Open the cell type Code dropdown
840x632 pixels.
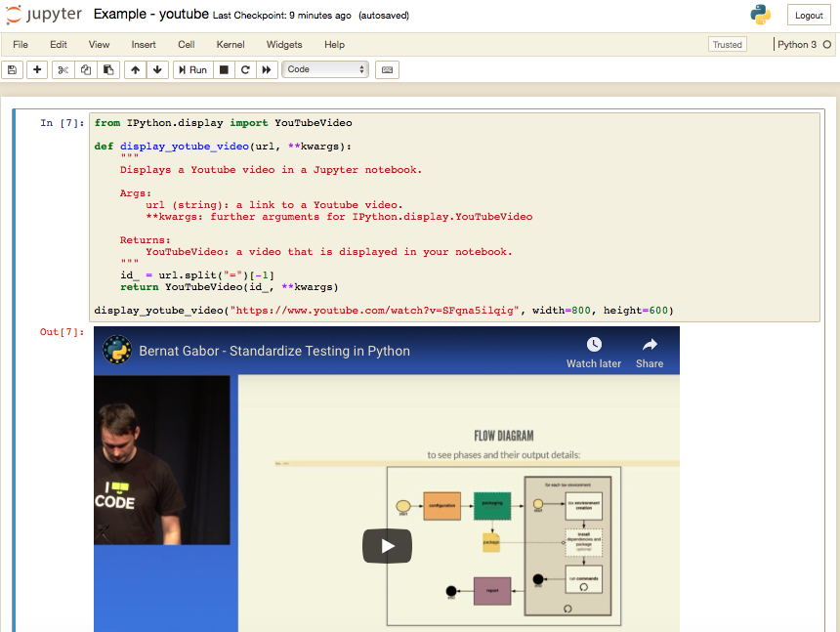pyautogui.click(x=325, y=69)
